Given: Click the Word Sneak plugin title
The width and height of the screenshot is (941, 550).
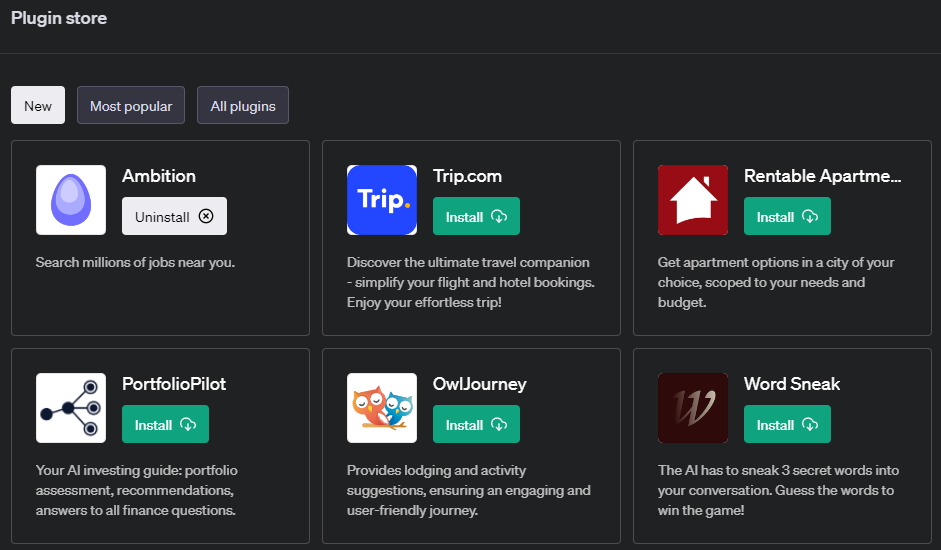Looking at the screenshot, I should point(792,384).
